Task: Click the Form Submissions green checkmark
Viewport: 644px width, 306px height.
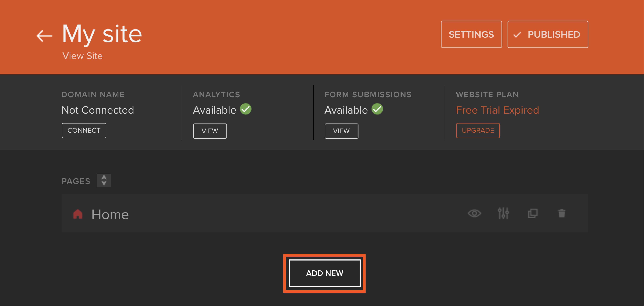Action: (x=377, y=109)
